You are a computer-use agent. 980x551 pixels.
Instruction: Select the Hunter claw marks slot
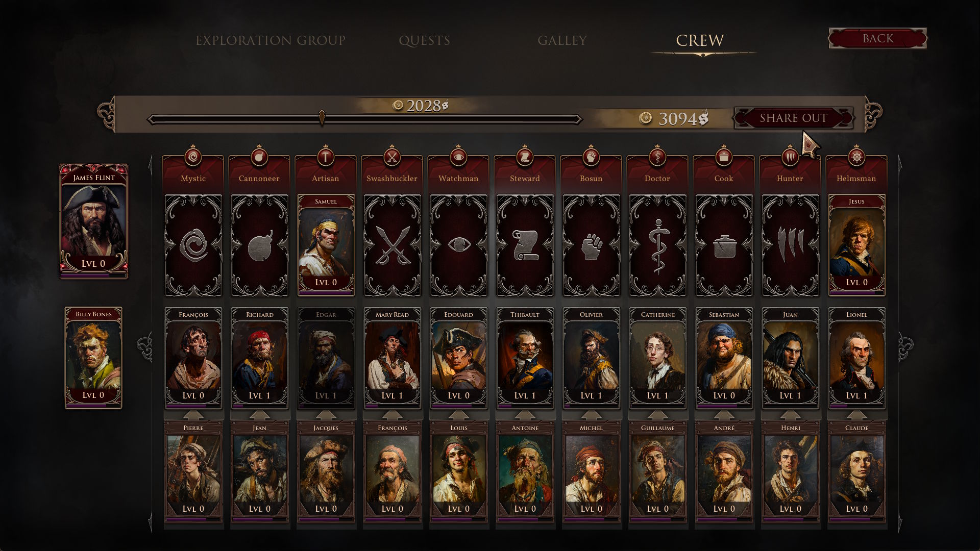click(790, 245)
